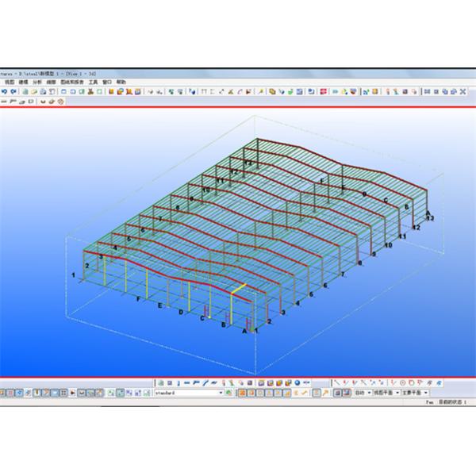Click the Save model icon
This screenshot has width=476, height=476.
point(43,91)
